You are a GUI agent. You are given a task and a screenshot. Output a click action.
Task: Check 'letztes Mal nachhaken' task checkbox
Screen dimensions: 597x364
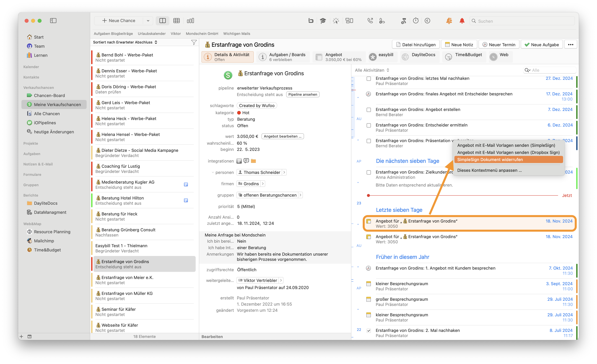[369, 79]
